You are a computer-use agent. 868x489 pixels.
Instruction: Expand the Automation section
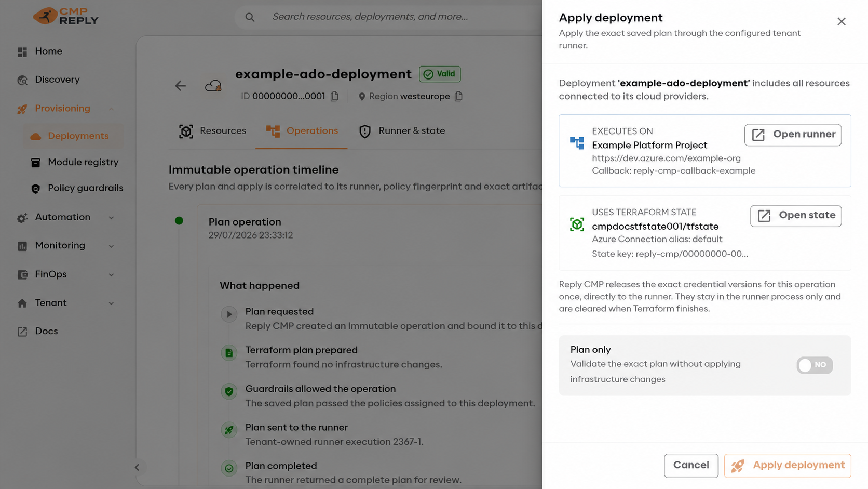coord(111,218)
